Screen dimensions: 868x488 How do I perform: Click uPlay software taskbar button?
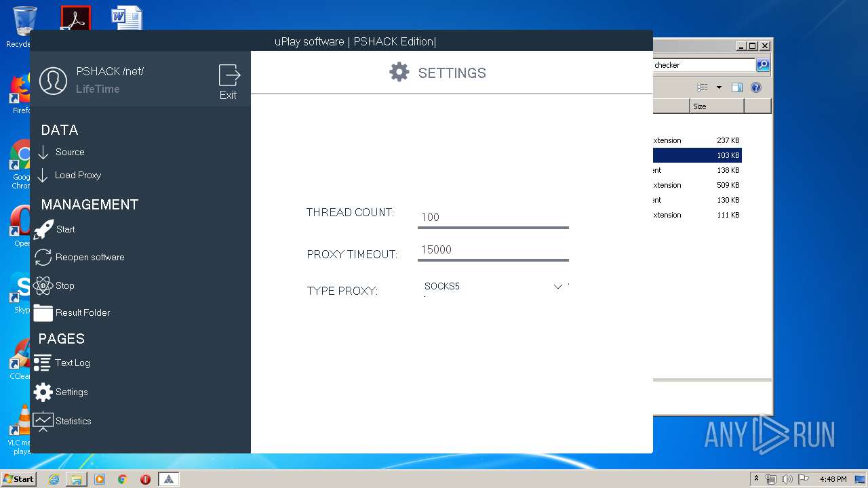[168, 479]
